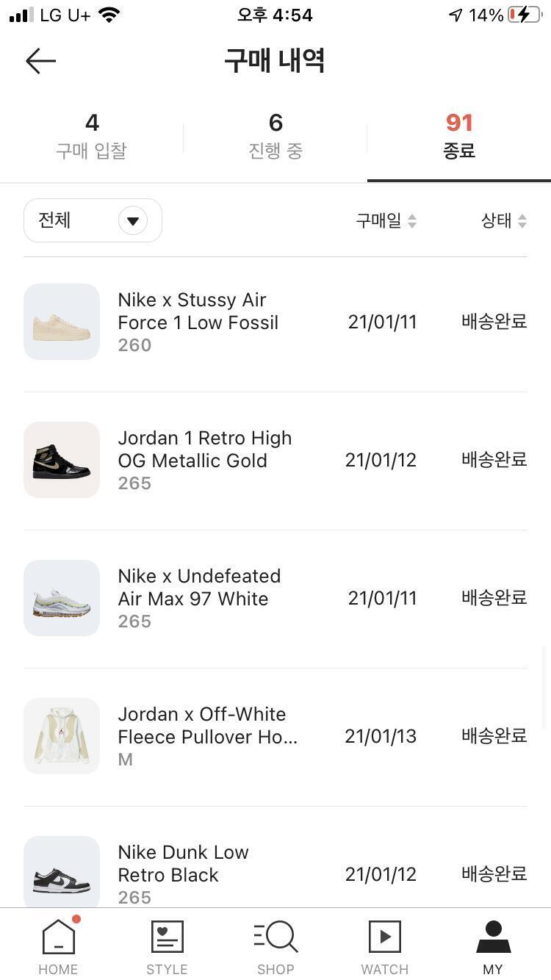Select the 종료 tab
Image resolution: width=551 pixels, height=980 pixels.
coord(459,136)
